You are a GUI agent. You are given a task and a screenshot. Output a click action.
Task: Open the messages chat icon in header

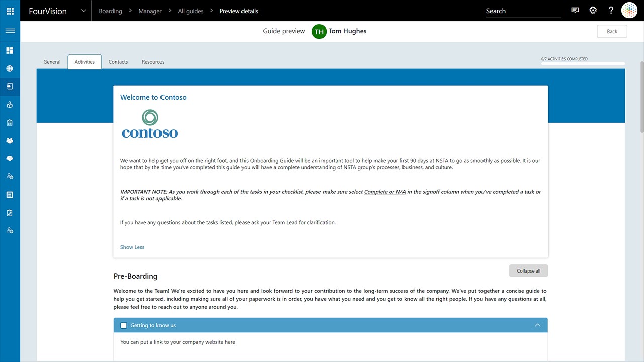click(575, 10)
